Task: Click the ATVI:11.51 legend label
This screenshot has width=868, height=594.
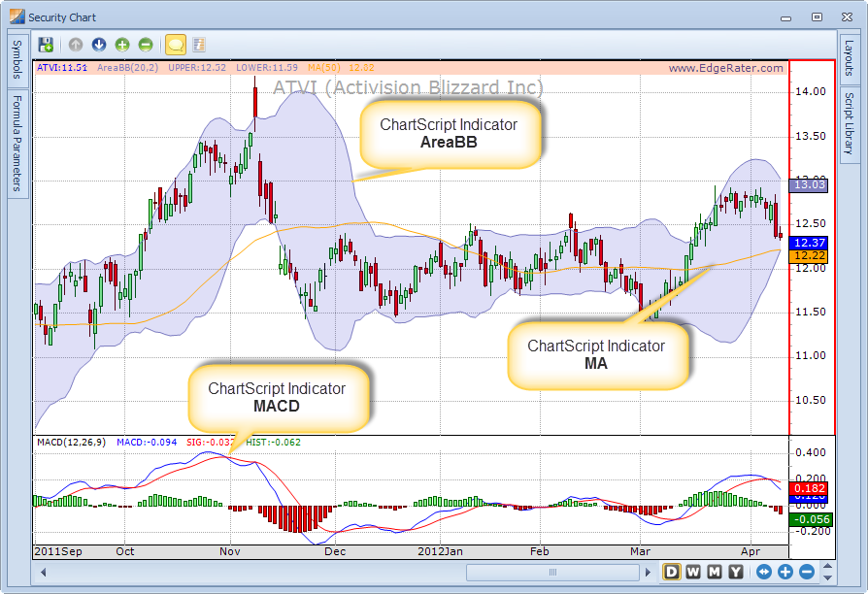Action: [x=62, y=68]
